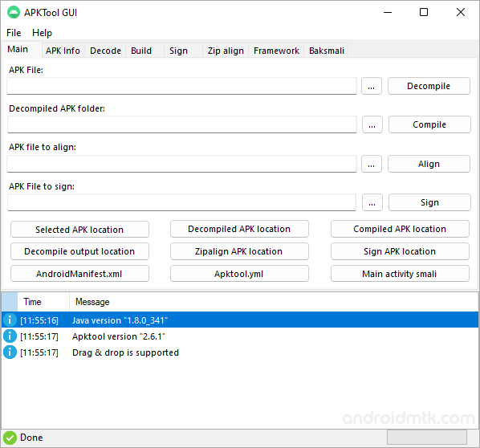Click Main activity smali button

pyautogui.click(x=400, y=274)
